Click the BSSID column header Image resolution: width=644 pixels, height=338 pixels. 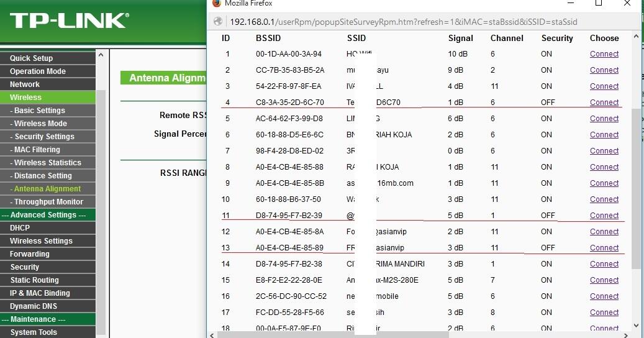pos(268,38)
